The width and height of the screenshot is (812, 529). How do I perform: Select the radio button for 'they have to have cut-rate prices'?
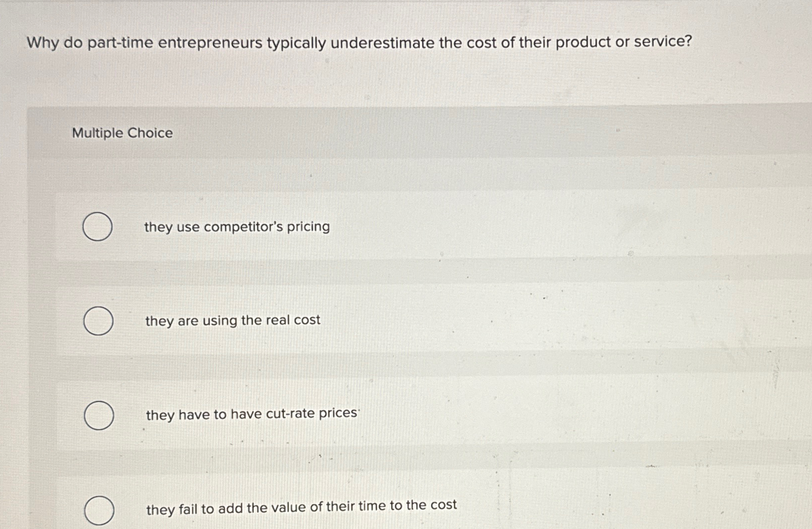100,416
